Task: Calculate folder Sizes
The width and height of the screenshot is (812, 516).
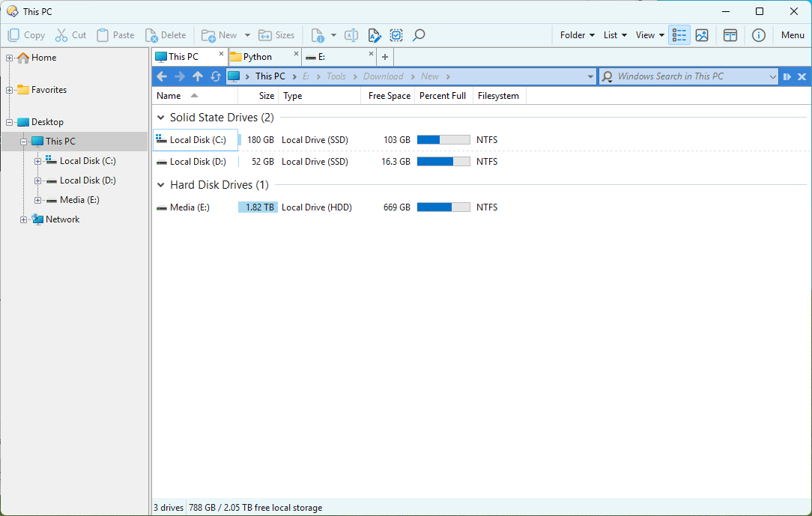Action: [x=276, y=35]
